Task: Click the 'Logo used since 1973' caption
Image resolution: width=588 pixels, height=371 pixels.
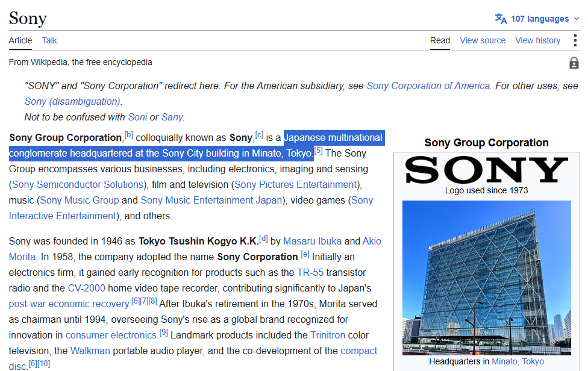Action: click(x=486, y=190)
